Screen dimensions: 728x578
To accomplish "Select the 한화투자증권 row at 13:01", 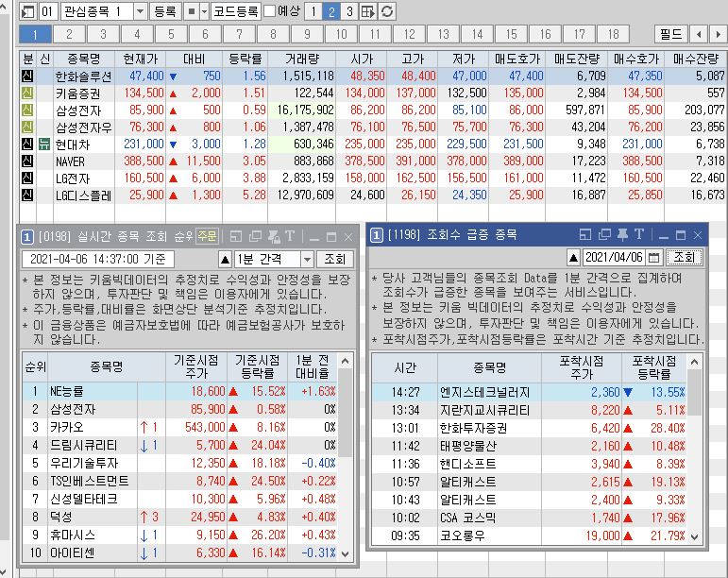I will coord(530,428).
